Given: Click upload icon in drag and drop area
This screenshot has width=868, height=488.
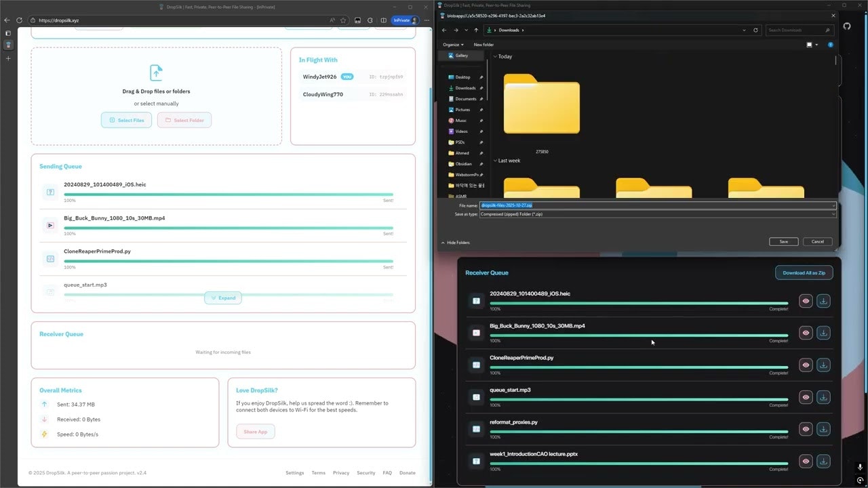Looking at the screenshot, I should tap(156, 73).
